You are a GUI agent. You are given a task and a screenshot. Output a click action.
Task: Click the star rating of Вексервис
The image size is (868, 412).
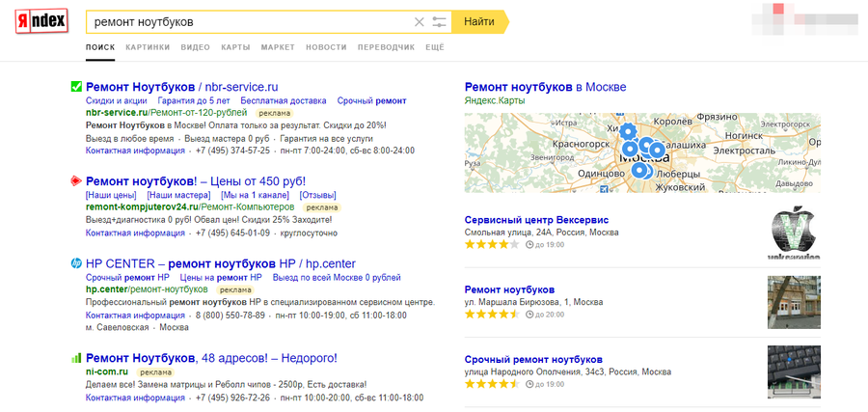pyautogui.click(x=492, y=244)
